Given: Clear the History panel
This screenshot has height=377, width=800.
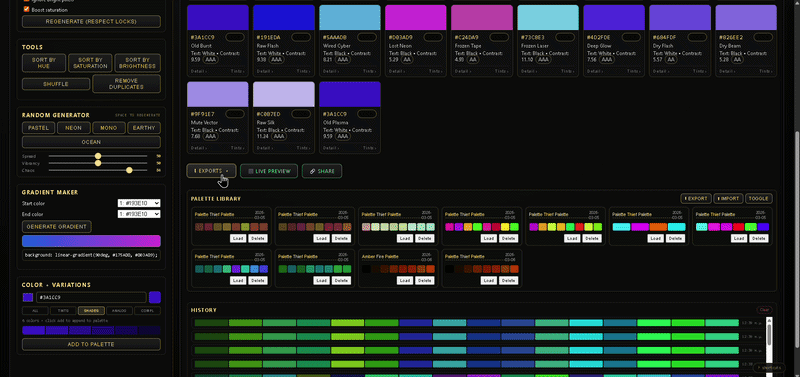Looking at the screenshot, I should point(764,310).
